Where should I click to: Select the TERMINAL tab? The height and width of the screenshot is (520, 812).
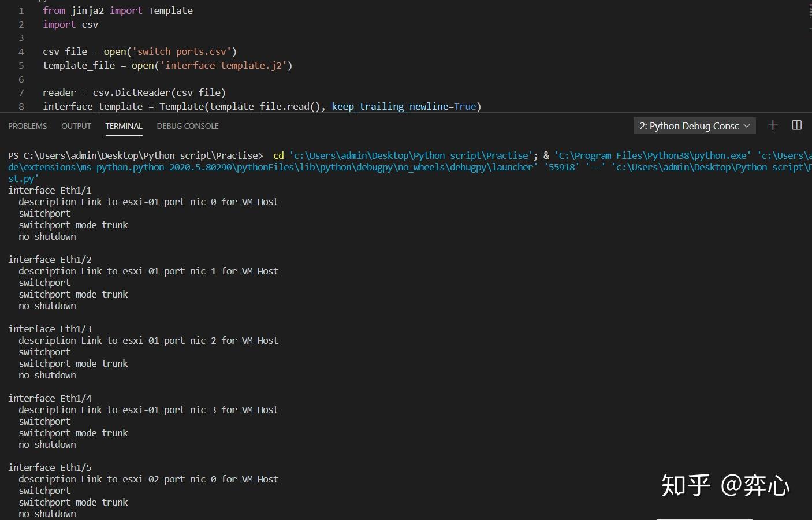[x=124, y=126]
